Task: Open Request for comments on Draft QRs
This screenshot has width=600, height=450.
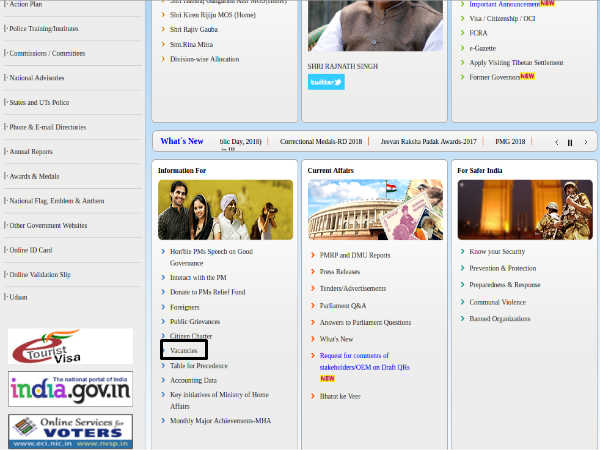Action: (x=364, y=362)
